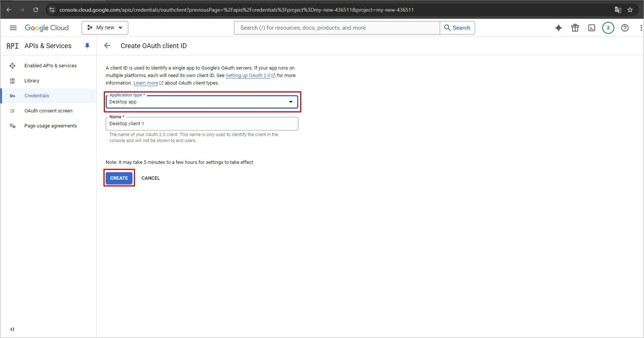Open OAuth consent screen page
This screenshot has height=338, width=644.
click(x=48, y=111)
